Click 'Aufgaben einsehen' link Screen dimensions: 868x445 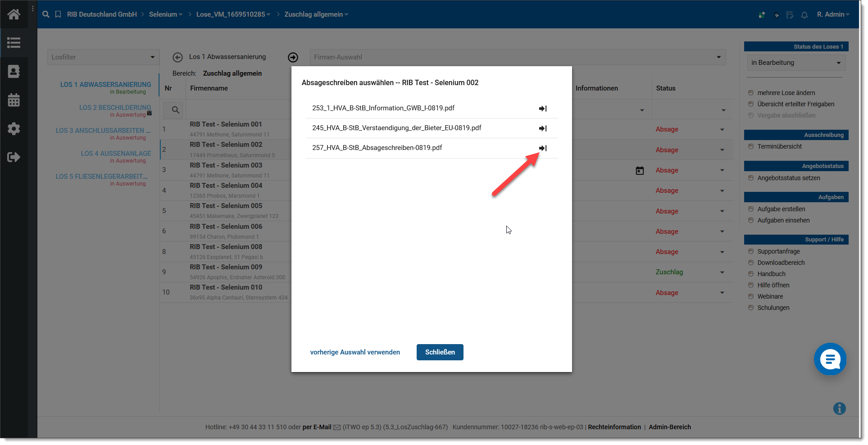tap(783, 220)
